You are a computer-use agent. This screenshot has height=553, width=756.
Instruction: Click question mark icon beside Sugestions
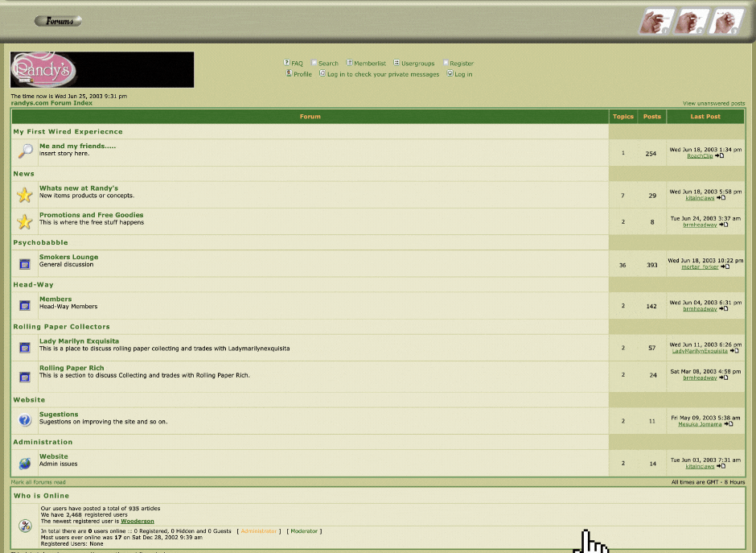pos(25,420)
